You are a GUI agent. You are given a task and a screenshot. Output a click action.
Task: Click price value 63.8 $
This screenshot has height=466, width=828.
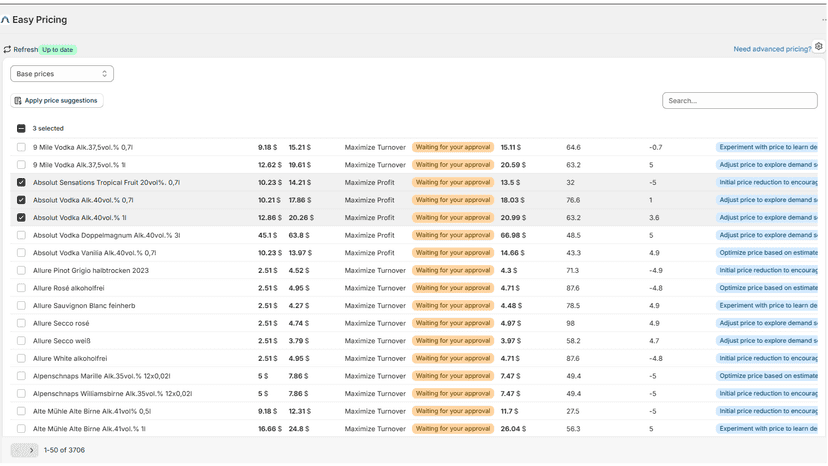point(299,235)
